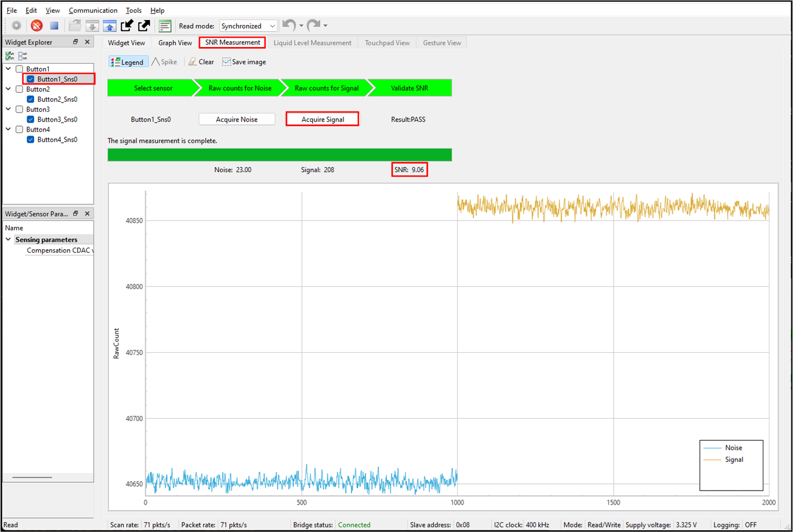793x532 pixels.
Task: Switch to the Widget View tab
Action: (127, 43)
